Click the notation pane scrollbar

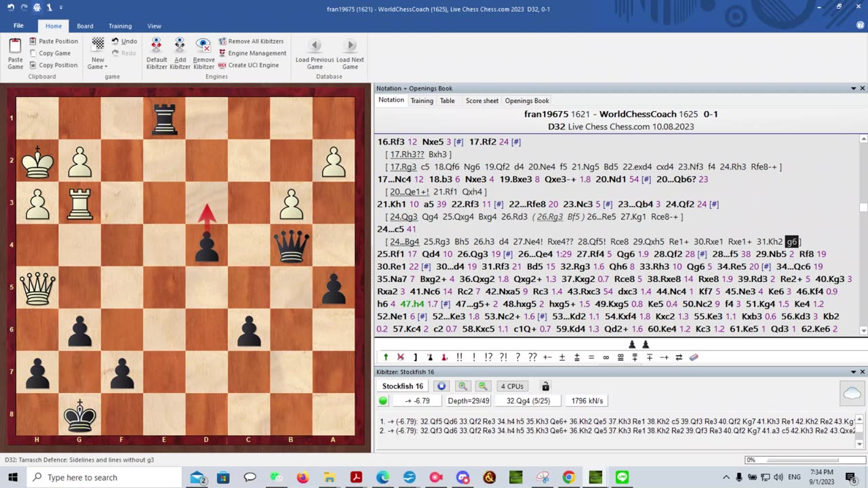(x=863, y=235)
